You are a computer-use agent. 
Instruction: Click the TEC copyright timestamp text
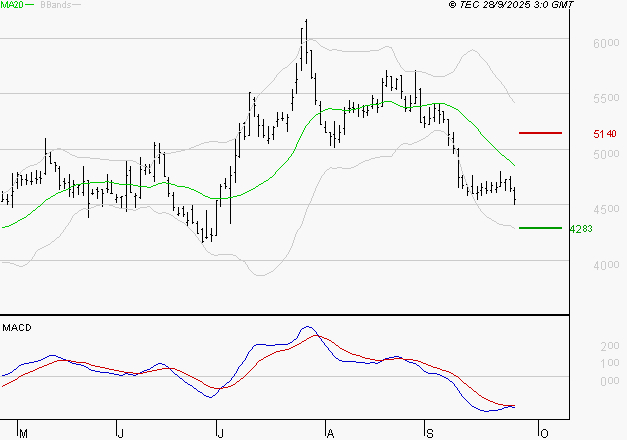[x=511, y=5]
